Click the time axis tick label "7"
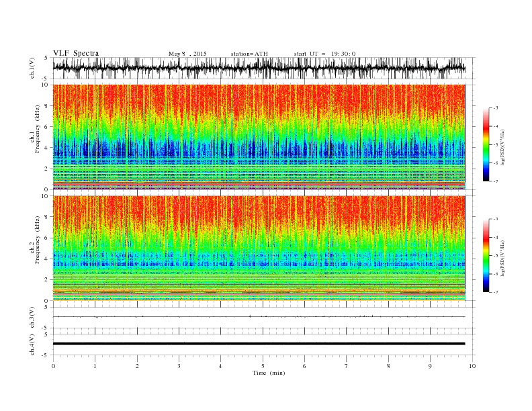The height and width of the screenshot is (411, 532). pyautogui.click(x=347, y=366)
